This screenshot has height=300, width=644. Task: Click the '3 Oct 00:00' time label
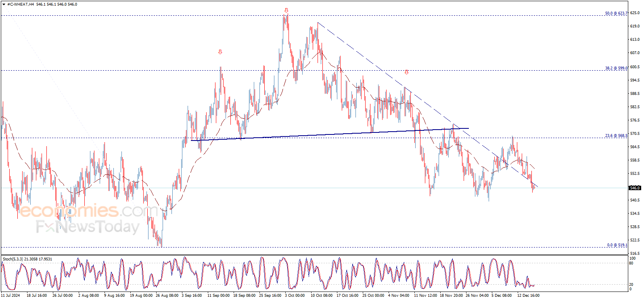[x=295, y=296]
